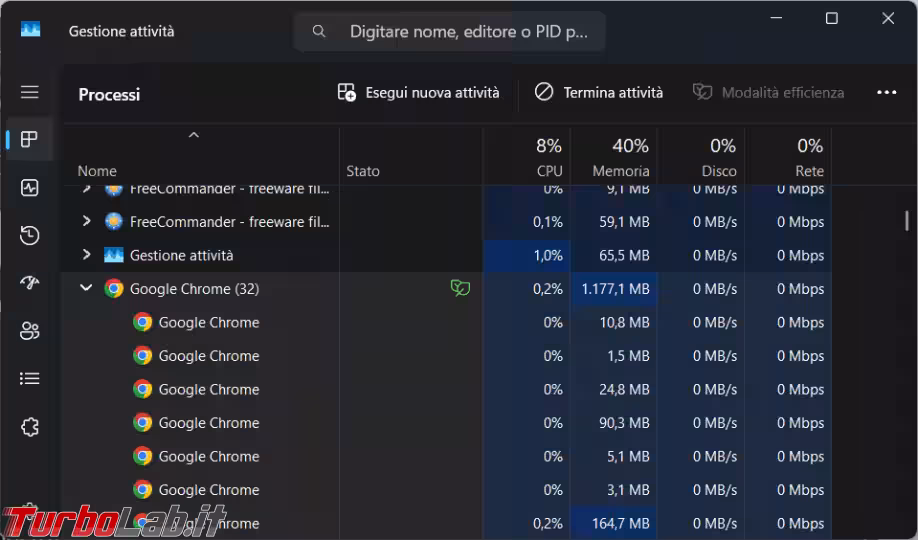Select Google Chrome (32) row name
The width and height of the screenshot is (918, 540).
pos(194,289)
